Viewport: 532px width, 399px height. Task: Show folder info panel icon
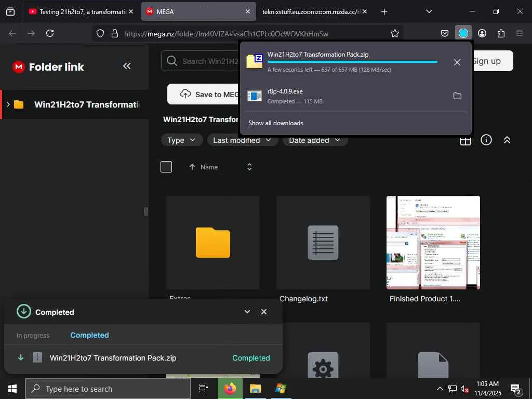pos(486,140)
